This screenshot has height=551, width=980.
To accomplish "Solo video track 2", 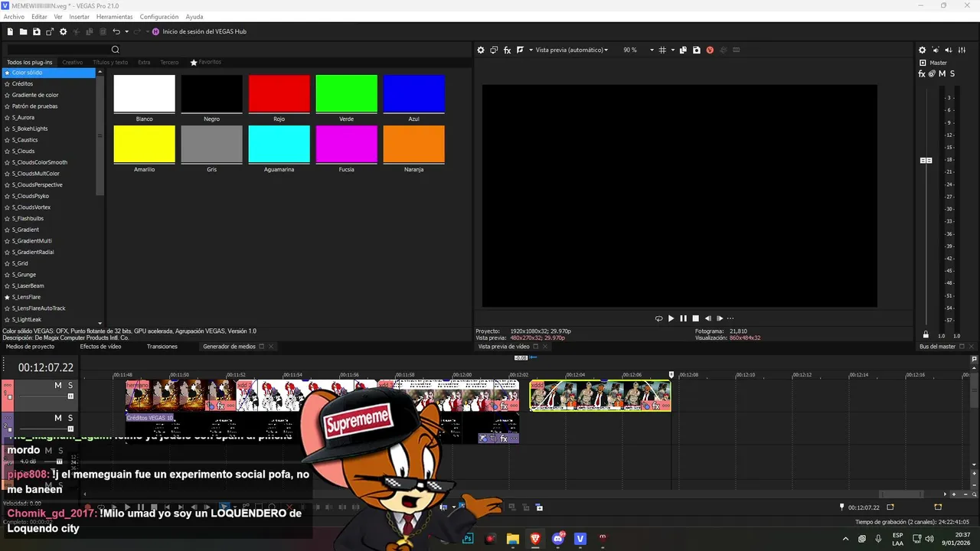I will pos(70,418).
